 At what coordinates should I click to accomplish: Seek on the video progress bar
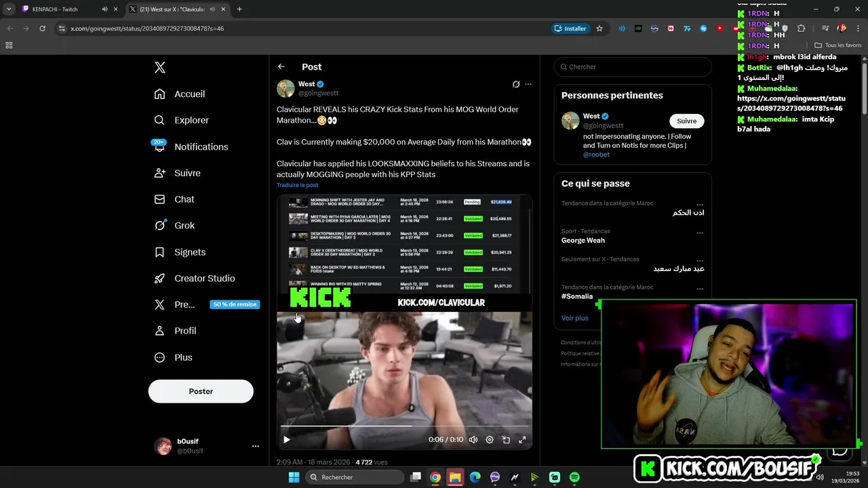(x=404, y=426)
